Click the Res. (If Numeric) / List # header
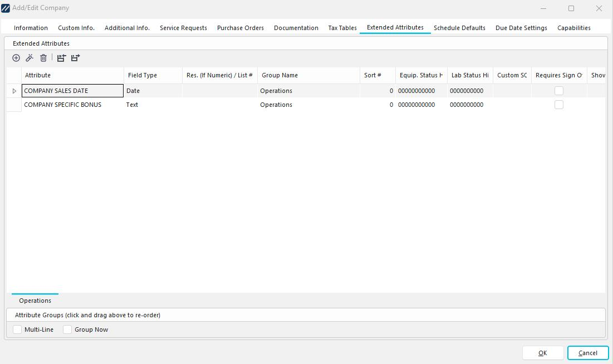The image size is (613, 364). [x=220, y=75]
